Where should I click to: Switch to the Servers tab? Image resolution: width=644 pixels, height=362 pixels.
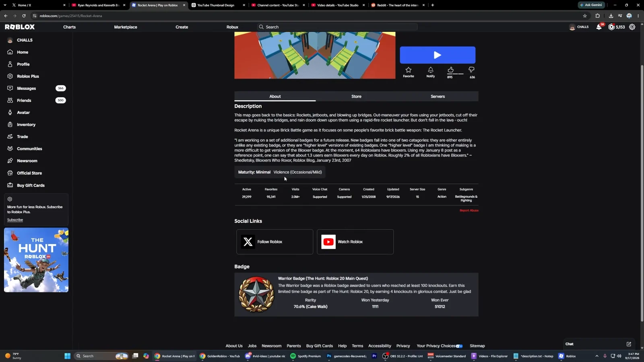coord(438,97)
